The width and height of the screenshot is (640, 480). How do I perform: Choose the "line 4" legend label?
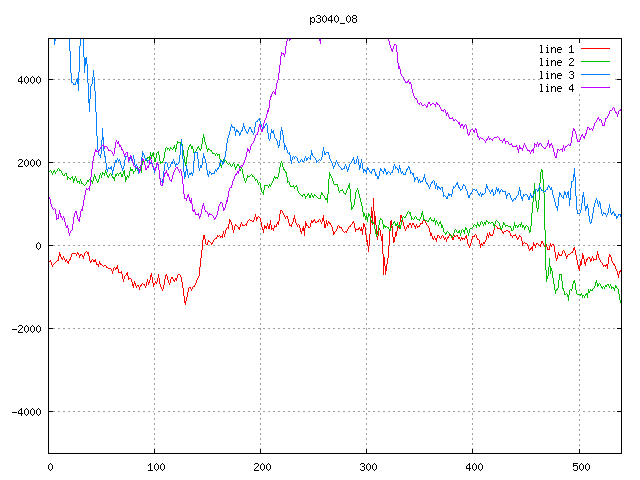pyautogui.click(x=556, y=88)
